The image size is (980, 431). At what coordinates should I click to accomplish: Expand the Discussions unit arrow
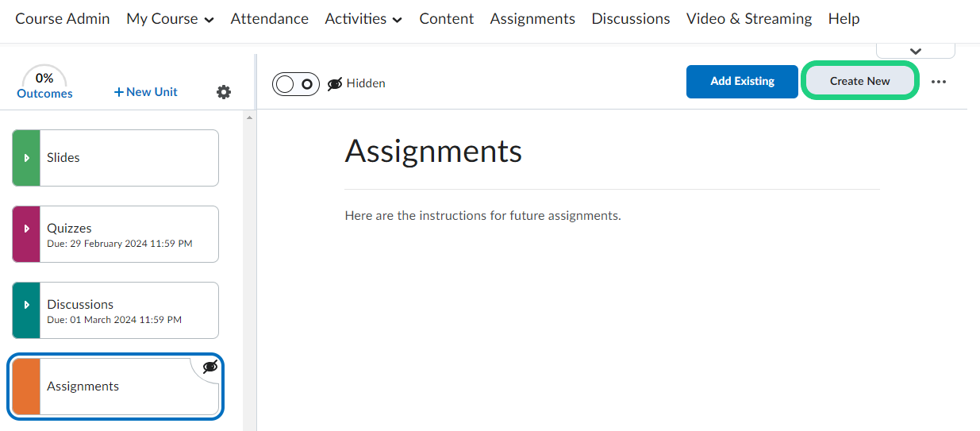[26, 305]
